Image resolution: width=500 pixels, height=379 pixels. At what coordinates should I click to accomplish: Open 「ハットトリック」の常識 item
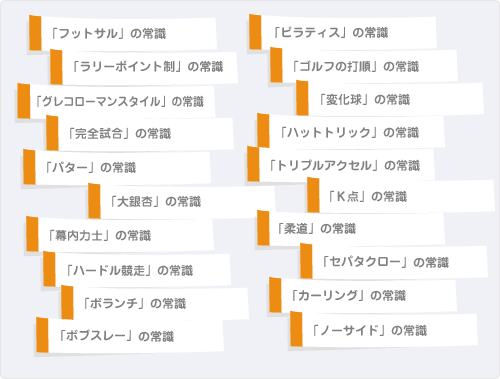click(x=349, y=132)
